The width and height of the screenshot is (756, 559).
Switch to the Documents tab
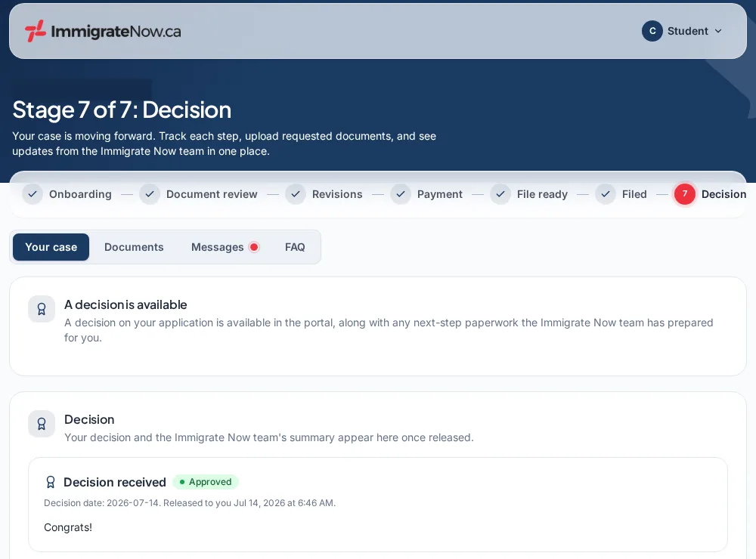tap(134, 247)
